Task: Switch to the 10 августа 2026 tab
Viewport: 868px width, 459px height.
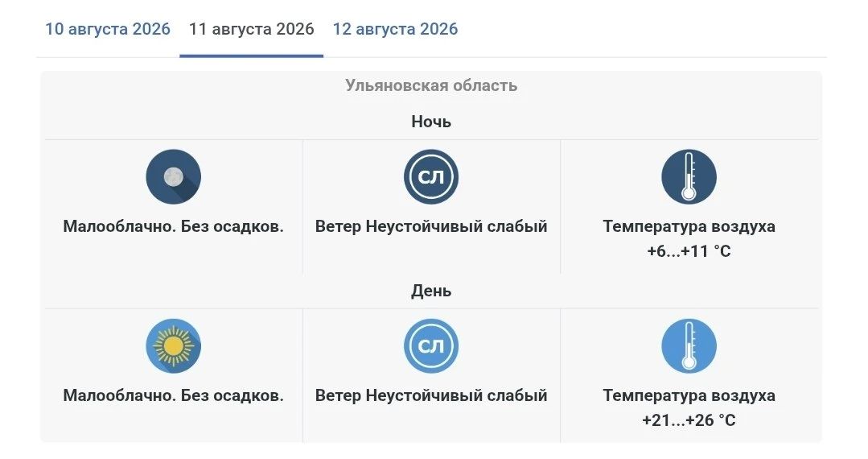Action: [107, 29]
